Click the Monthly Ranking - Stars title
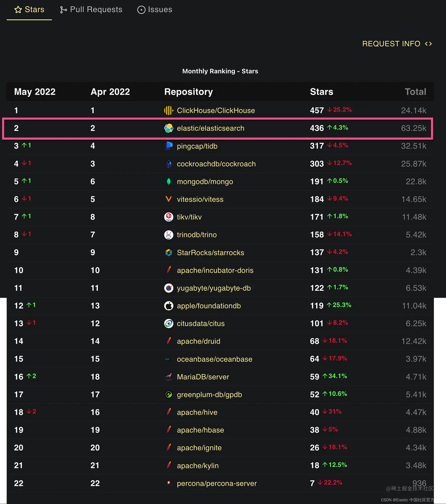Screen dimensions: 446x504 pos(220,71)
